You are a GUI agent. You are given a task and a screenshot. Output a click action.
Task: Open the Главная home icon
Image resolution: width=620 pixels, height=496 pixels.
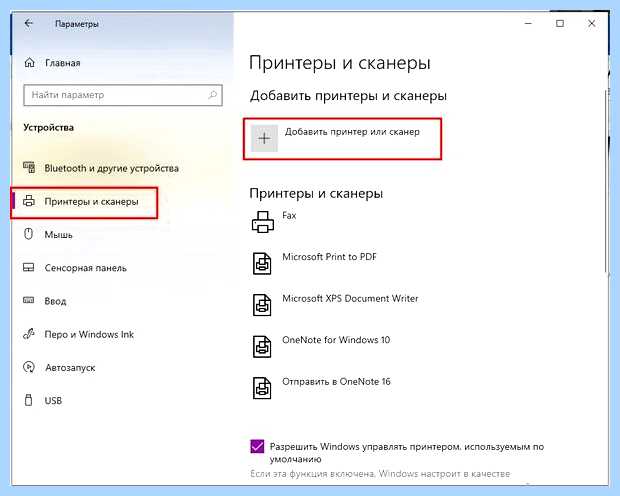pyautogui.click(x=30, y=62)
